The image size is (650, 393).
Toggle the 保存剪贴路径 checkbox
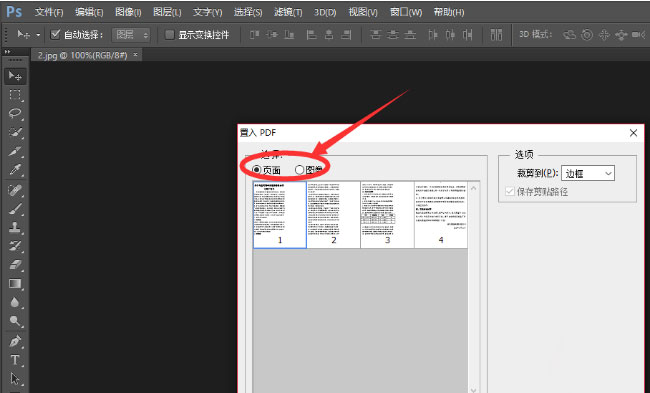[x=510, y=192]
